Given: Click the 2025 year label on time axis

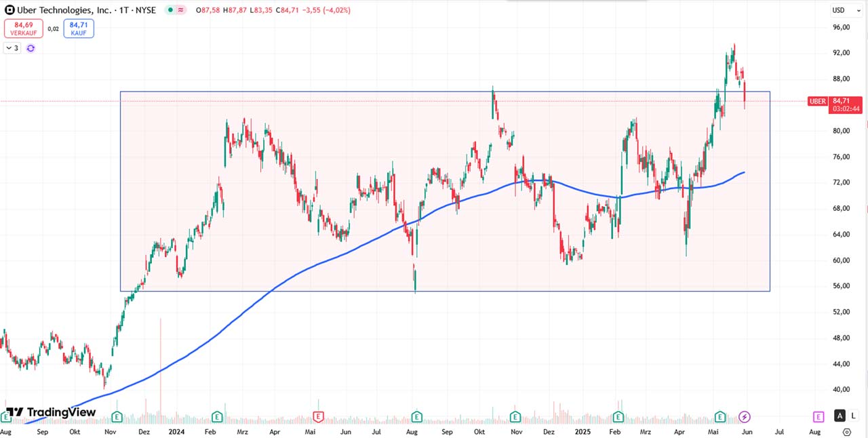Looking at the screenshot, I should (x=583, y=432).
